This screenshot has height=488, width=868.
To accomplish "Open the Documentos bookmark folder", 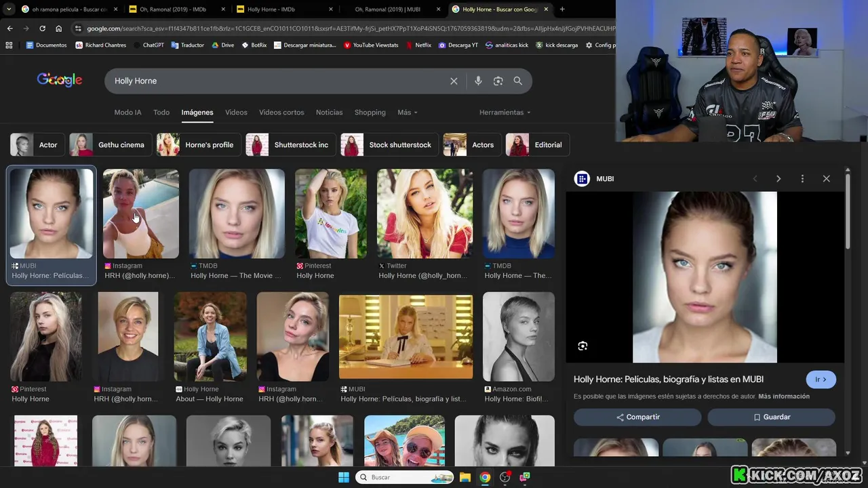I will 46,45.
